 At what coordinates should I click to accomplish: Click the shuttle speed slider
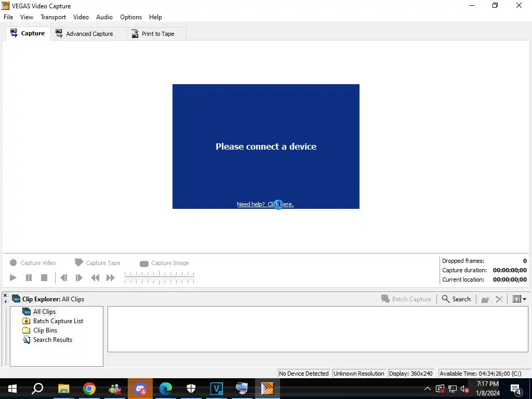tap(159, 278)
